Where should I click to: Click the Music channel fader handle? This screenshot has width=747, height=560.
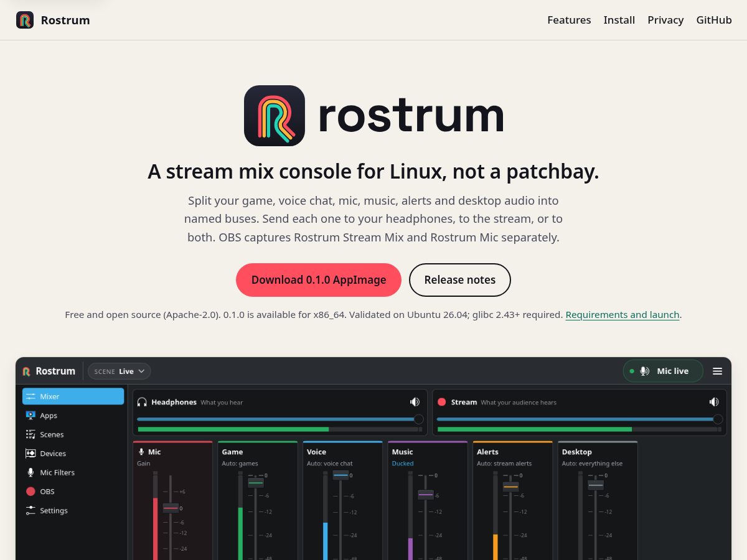tap(426, 495)
